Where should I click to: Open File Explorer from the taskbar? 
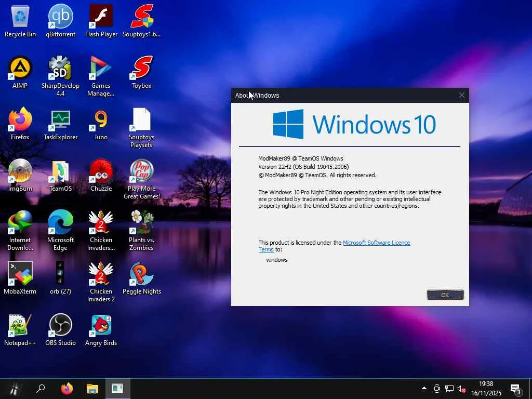coord(92,389)
